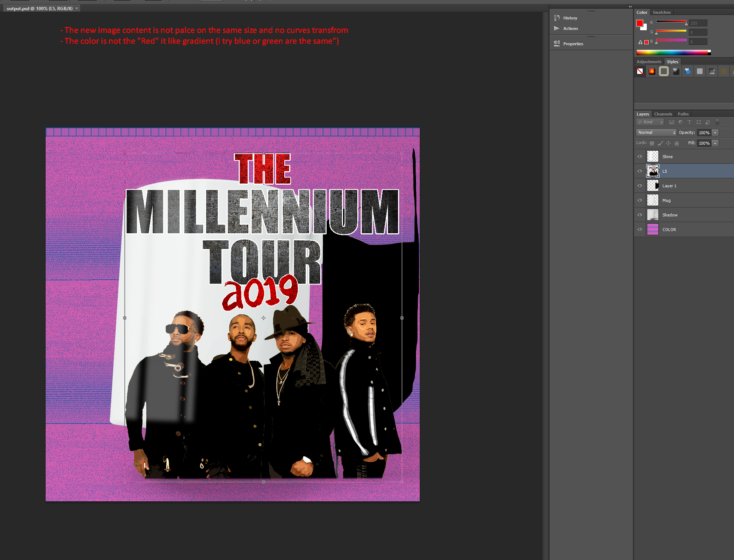Apply the dark metallic gradient style preset
The image size is (734, 560).
(x=712, y=71)
